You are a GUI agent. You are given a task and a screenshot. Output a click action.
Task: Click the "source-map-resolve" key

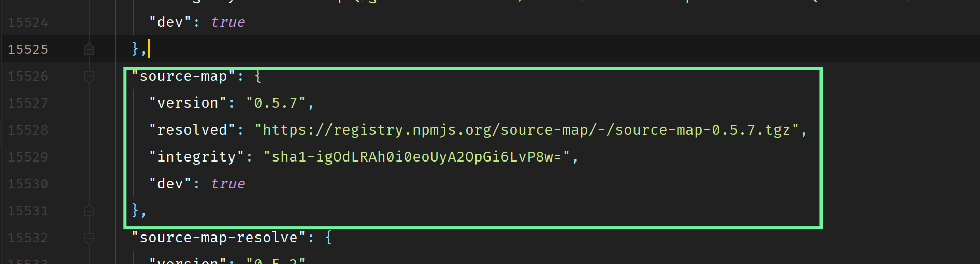(219, 238)
